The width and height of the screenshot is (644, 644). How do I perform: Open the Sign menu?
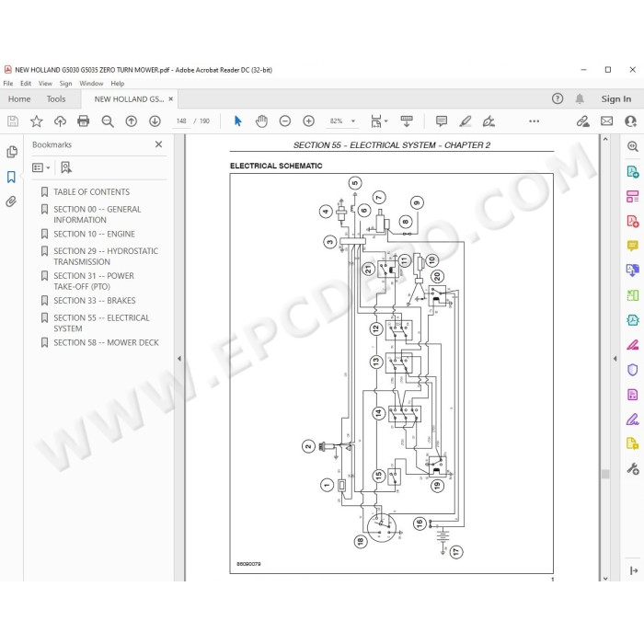tap(65, 84)
